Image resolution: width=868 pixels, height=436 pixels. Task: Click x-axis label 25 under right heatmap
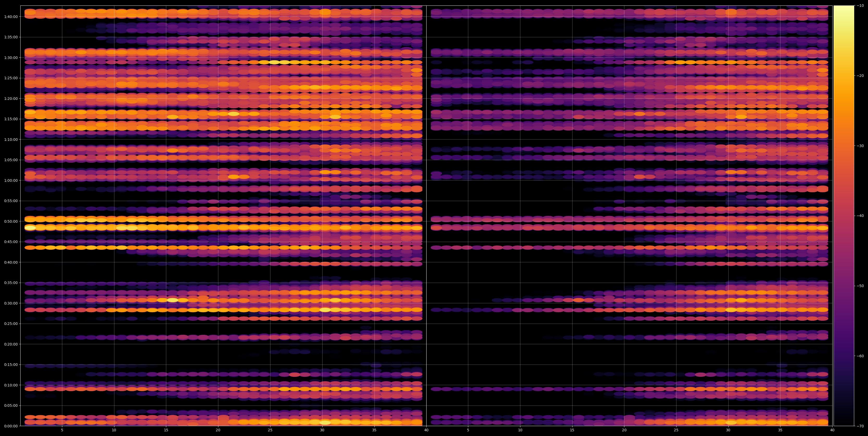676,430
